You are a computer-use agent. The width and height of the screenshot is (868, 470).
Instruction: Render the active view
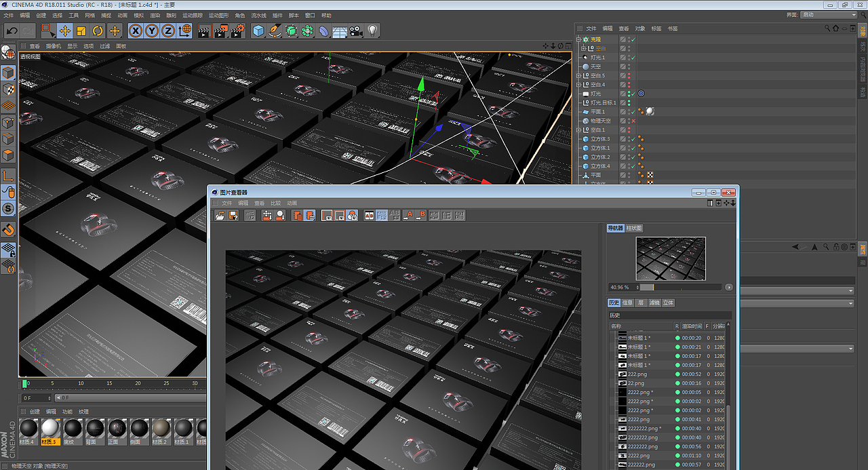(x=204, y=31)
